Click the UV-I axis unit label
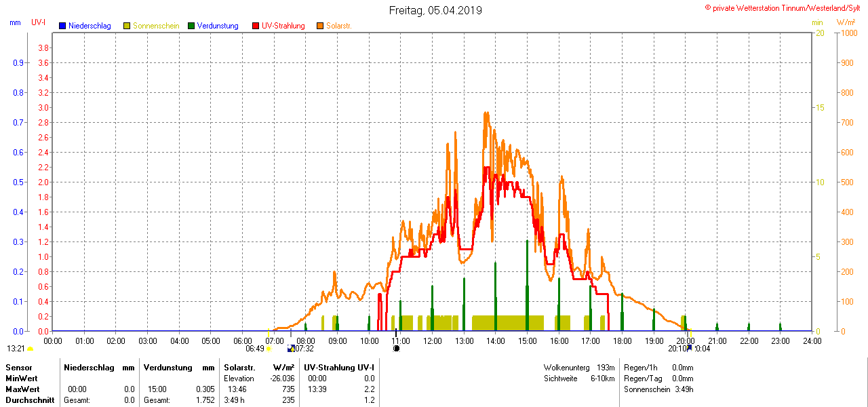The image size is (868, 407). tap(39, 22)
